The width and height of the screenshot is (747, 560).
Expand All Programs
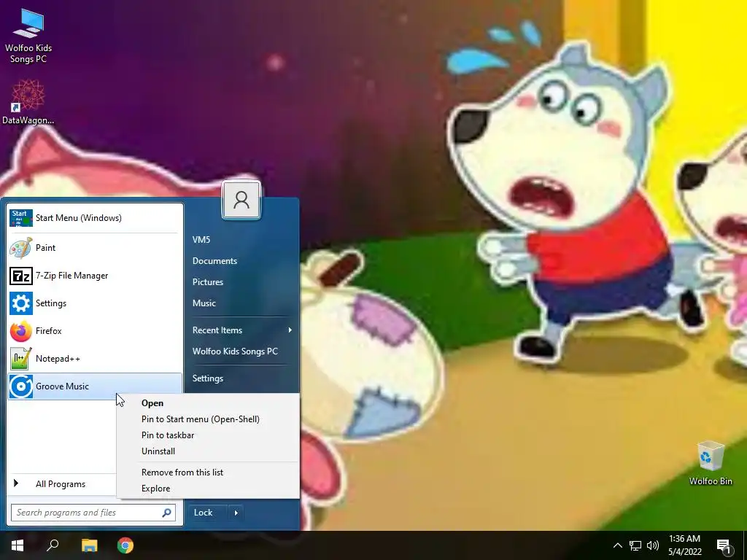coord(62,484)
